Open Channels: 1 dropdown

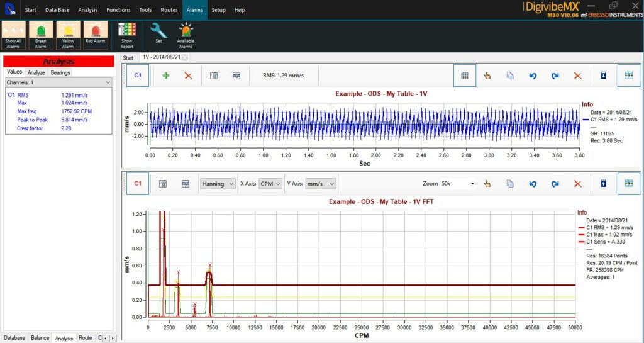coord(58,82)
